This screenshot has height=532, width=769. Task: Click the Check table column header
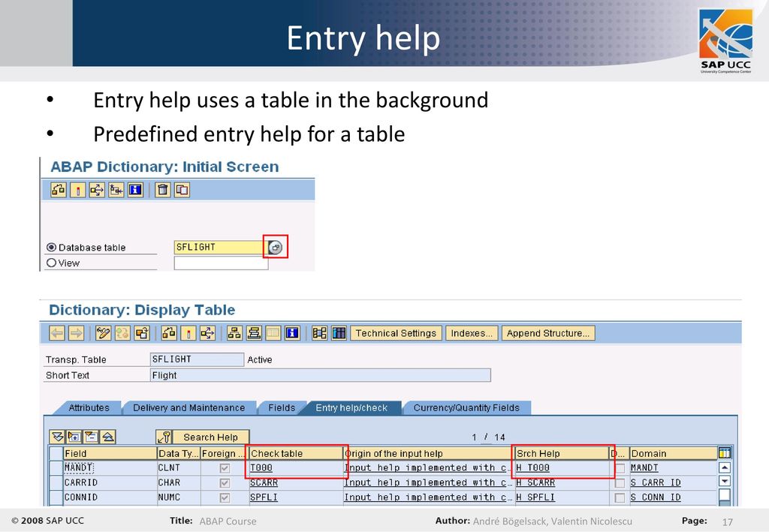click(x=296, y=454)
